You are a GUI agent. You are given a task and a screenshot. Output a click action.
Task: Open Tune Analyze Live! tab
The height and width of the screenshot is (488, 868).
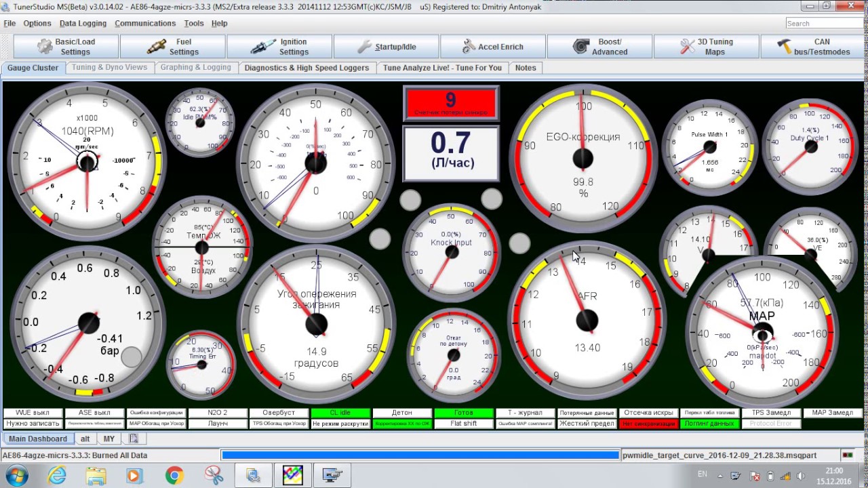[x=442, y=68]
